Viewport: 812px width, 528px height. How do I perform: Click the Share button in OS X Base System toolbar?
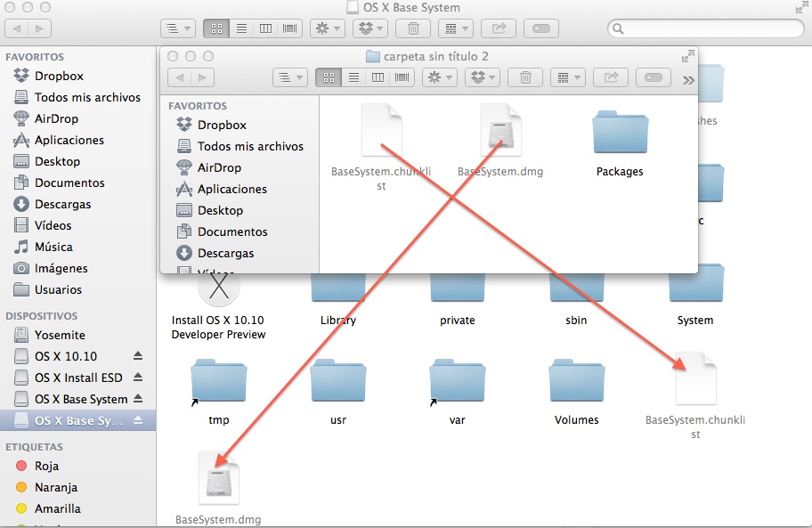pos(499,28)
